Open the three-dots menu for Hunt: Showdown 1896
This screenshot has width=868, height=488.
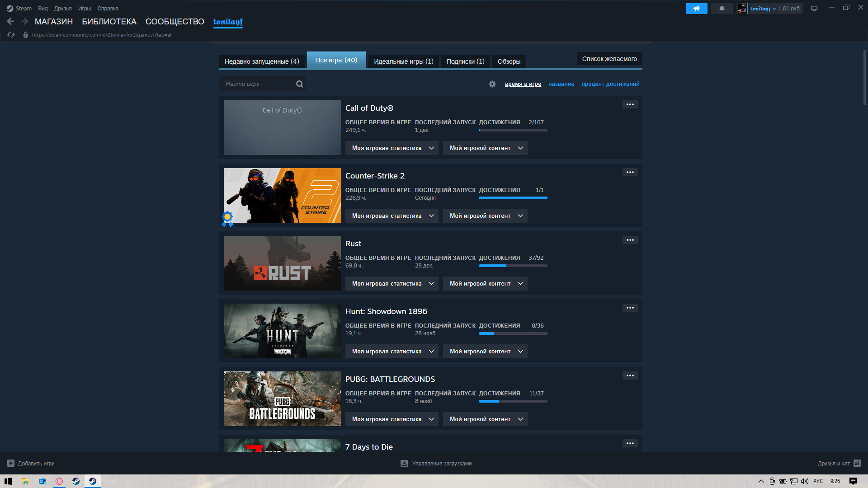630,308
